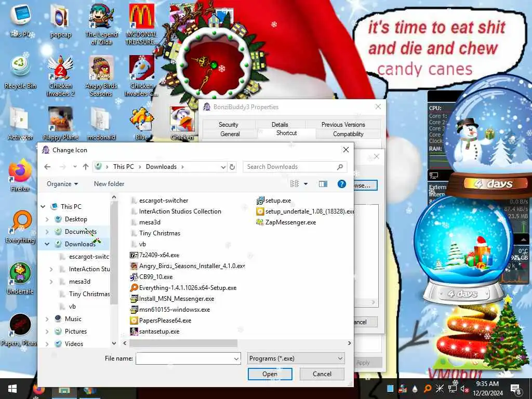Go up one folder level
The height and width of the screenshot is (399, 532).
pyautogui.click(x=86, y=167)
